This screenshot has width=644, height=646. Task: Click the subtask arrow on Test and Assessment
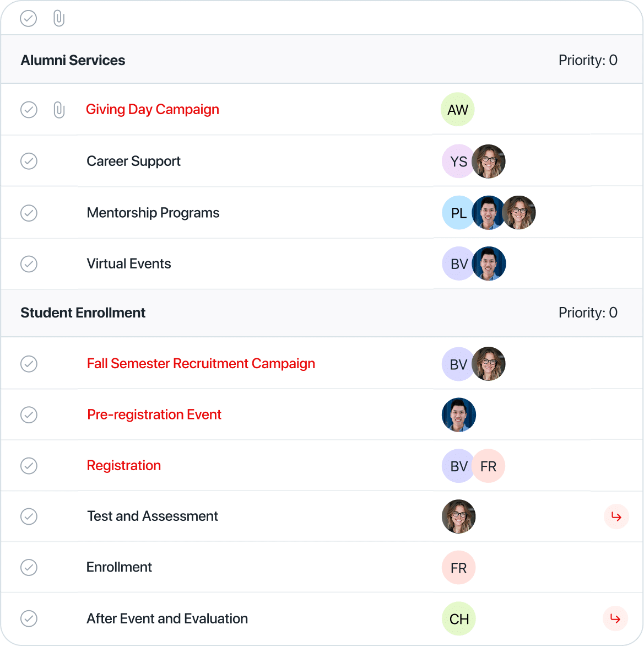(616, 516)
